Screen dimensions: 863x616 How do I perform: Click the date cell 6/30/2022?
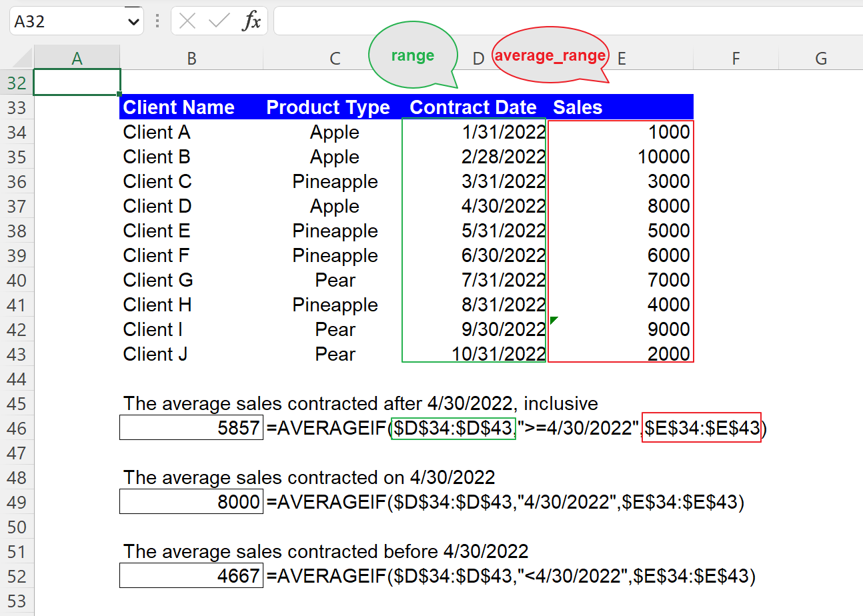[478, 255]
